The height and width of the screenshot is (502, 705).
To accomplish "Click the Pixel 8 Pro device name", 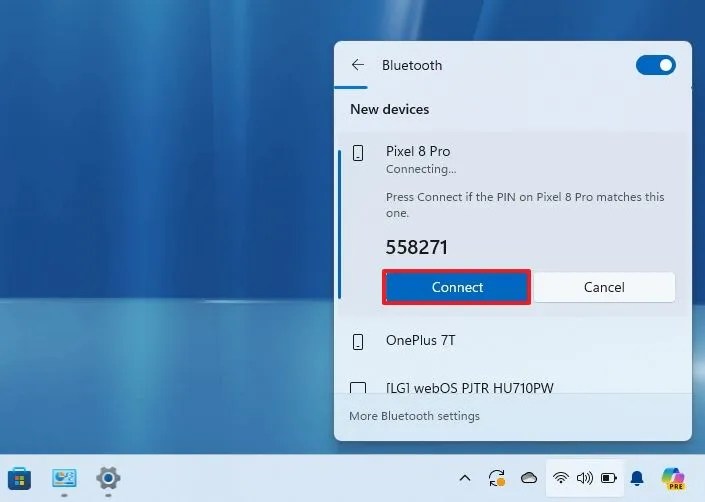I will (x=418, y=151).
